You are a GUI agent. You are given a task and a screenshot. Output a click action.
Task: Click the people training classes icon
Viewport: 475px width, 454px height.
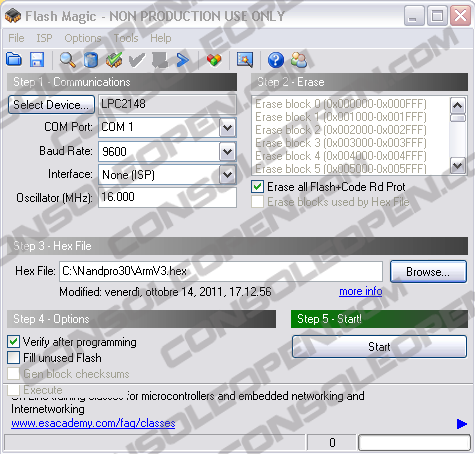299,60
